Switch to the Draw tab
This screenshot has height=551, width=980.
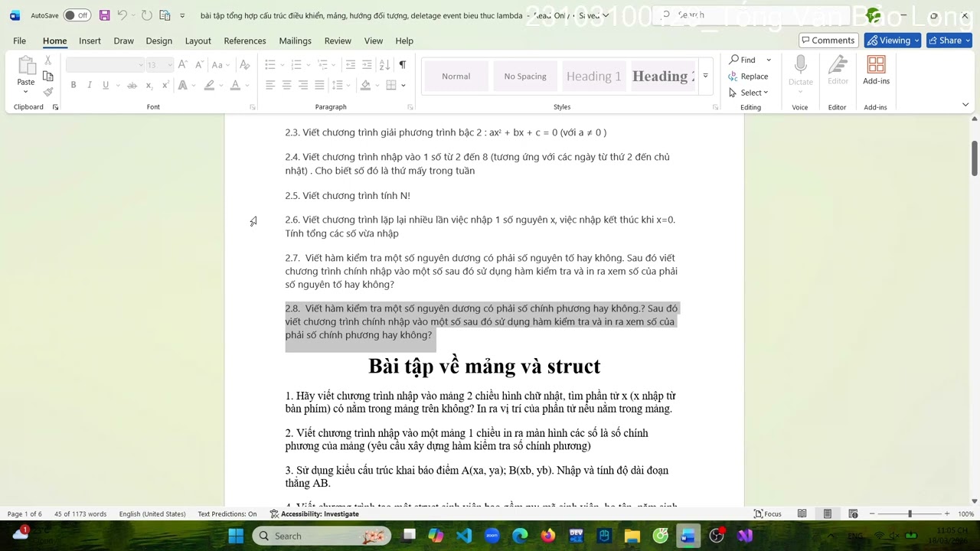pos(123,41)
